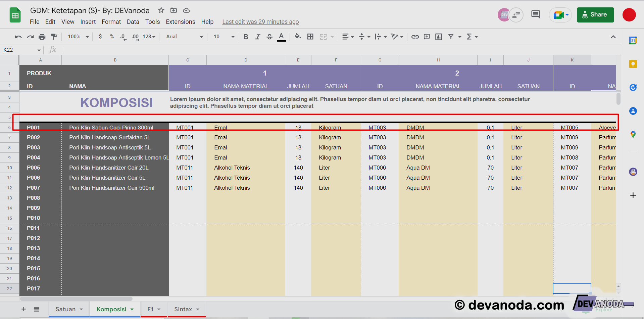Open horizontal align dropdown
644x319 pixels.
348,37
